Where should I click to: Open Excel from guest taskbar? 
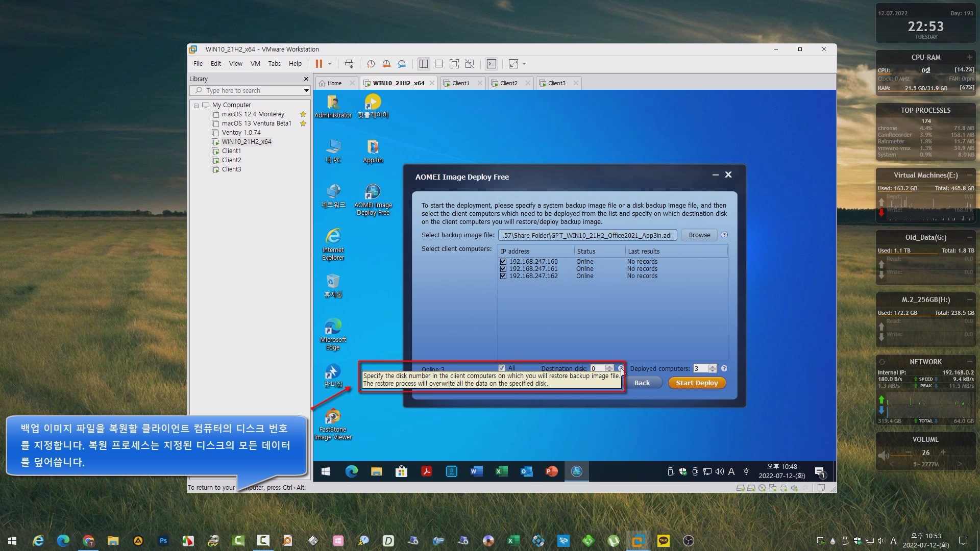[x=501, y=472]
